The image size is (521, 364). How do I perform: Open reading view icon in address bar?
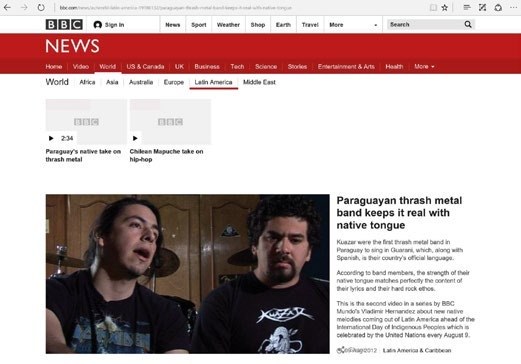[x=433, y=7]
